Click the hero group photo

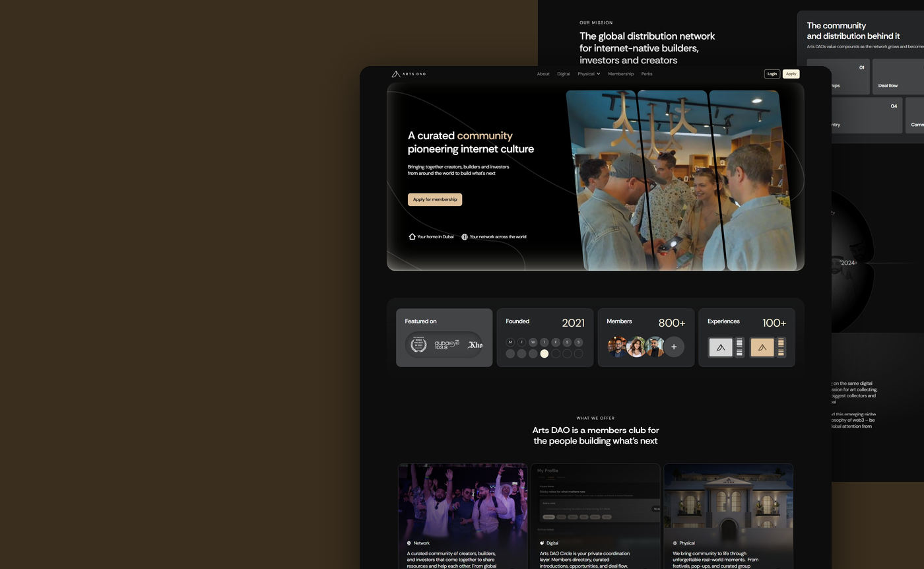coord(680,180)
